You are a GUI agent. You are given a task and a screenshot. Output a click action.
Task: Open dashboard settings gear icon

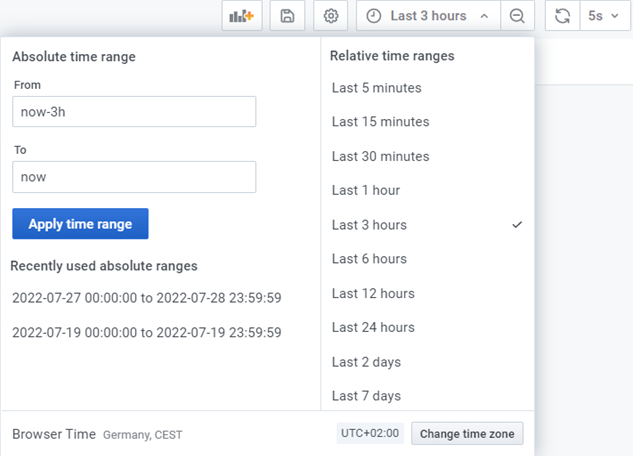[x=331, y=16]
